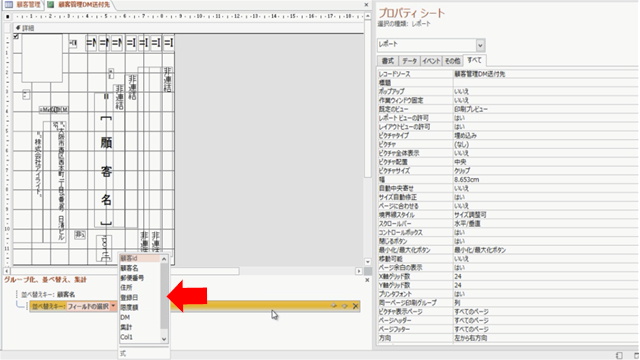Viewport: 640px width, 360px height.
Task: Delete the highlighted sort key row
Action: [356, 306]
